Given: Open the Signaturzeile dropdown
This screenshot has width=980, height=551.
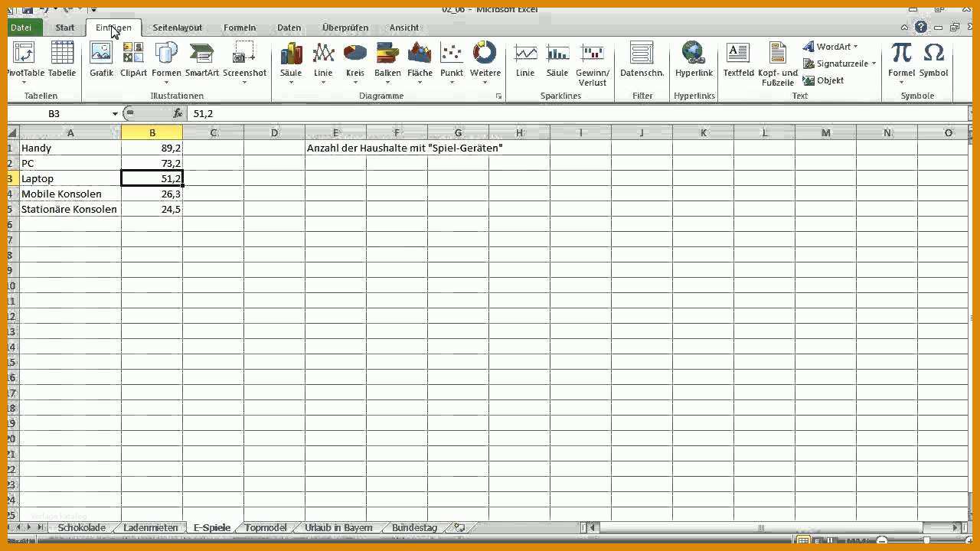Looking at the screenshot, I should click(x=839, y=64).
